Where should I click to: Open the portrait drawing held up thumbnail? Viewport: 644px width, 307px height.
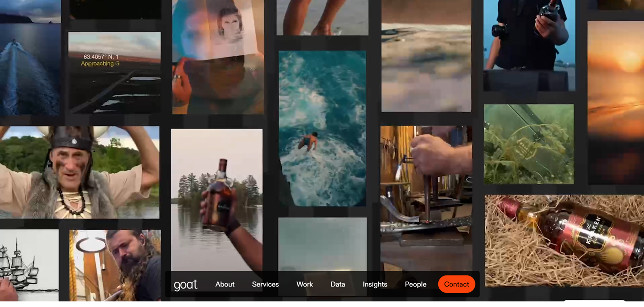click(x=218, y=57)
